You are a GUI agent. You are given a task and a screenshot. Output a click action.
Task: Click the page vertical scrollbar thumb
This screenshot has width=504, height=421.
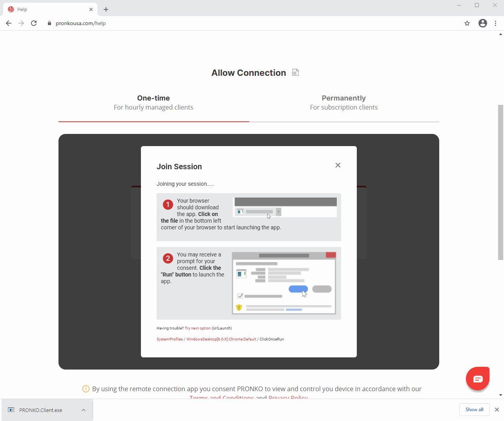click(500, 182)
